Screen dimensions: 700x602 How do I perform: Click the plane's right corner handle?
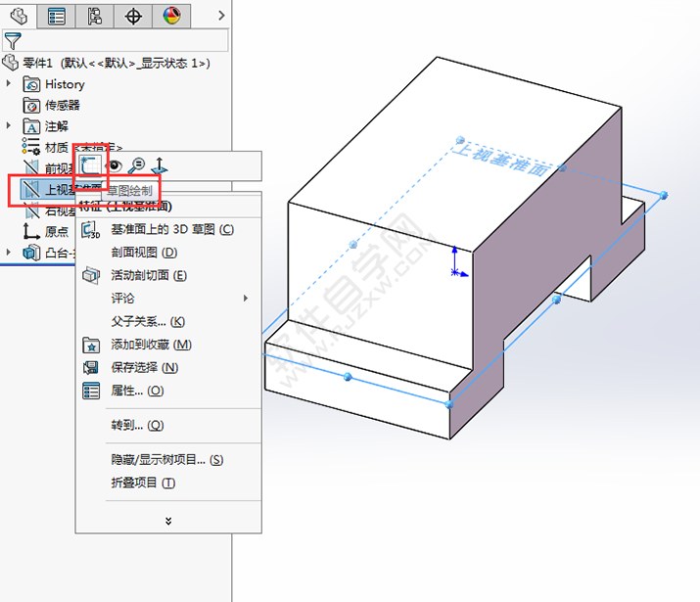click(x=664, y=195)
